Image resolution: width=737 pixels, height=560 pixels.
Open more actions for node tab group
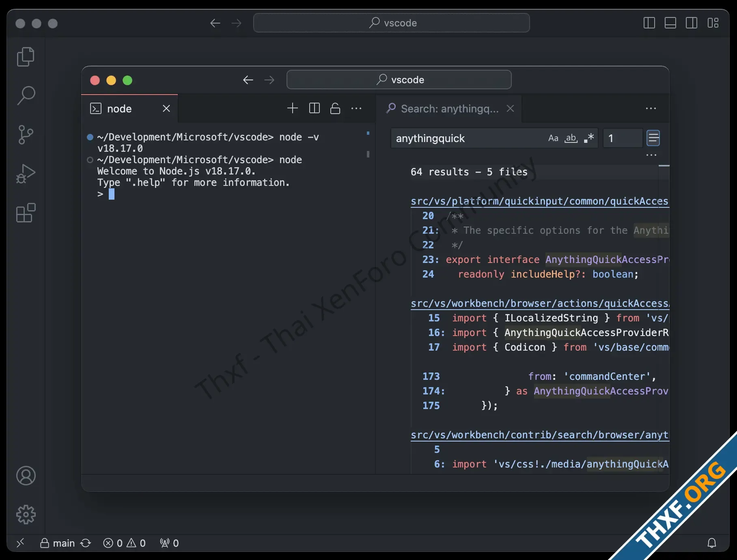coord(356,108)
